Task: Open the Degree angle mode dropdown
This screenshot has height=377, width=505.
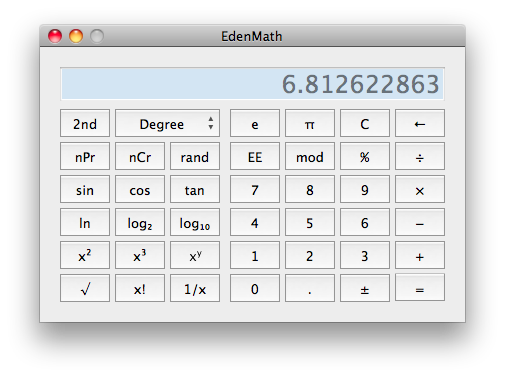Action: click(167, 123)
